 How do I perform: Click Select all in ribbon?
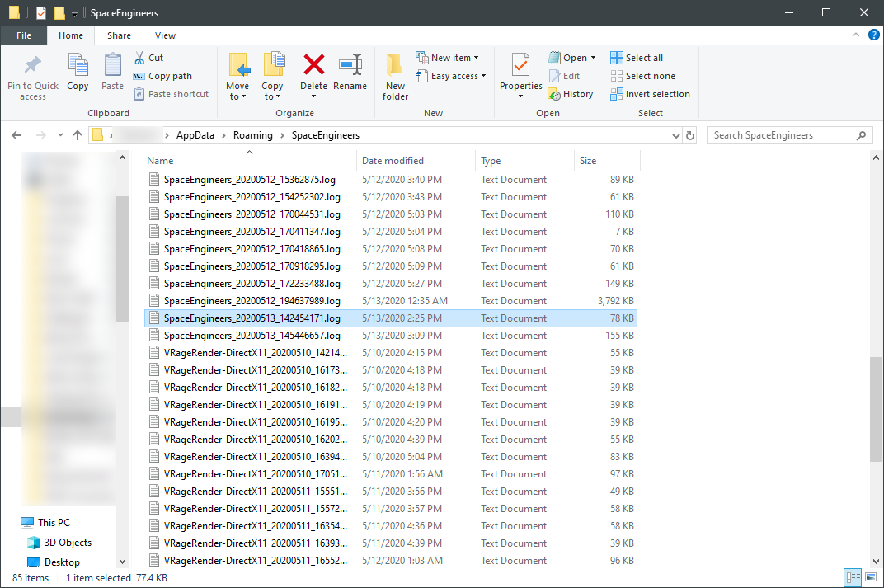[x=637, y=58]
